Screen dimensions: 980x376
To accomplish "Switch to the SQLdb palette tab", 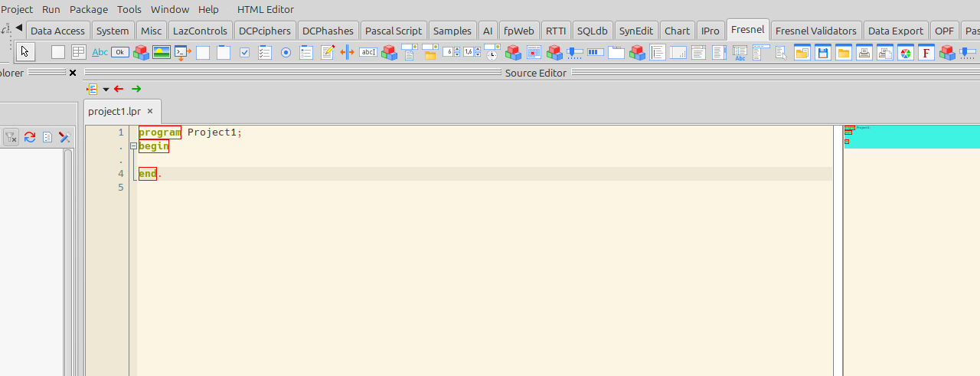I will click(x=592, y=31).
